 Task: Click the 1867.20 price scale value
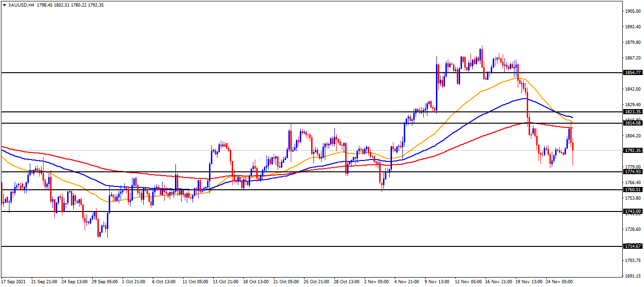[633, 58]
